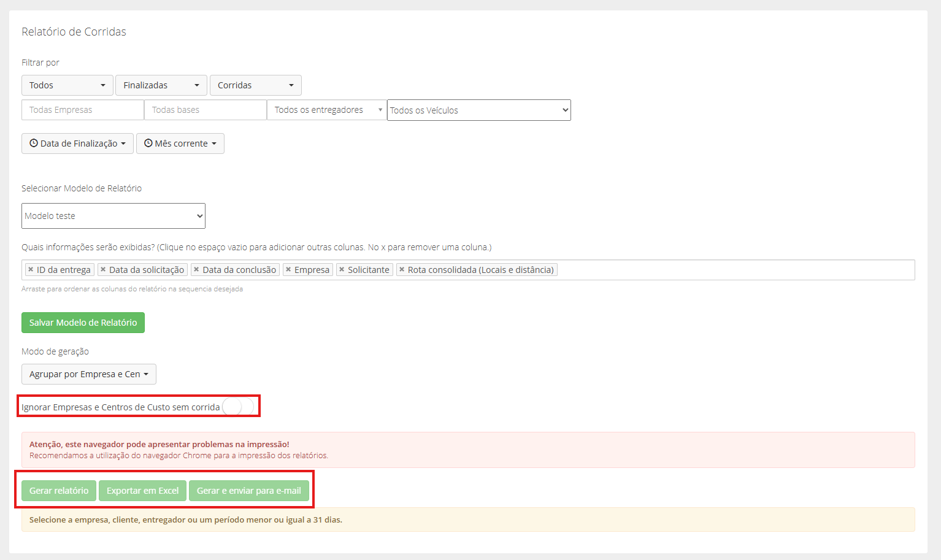
Task: Open the Finalizadas status dropdown
Action: (x=161, y=85)
